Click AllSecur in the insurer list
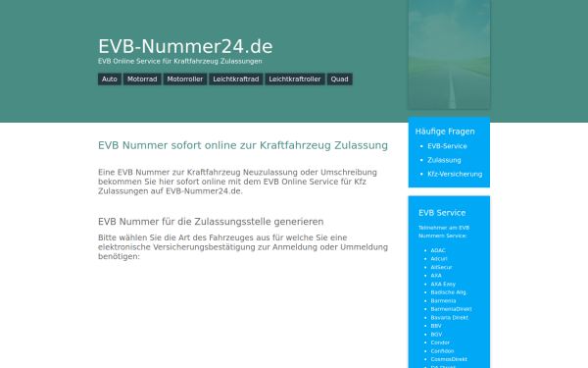This screenshot has width=588, height=368. (441, 267)
